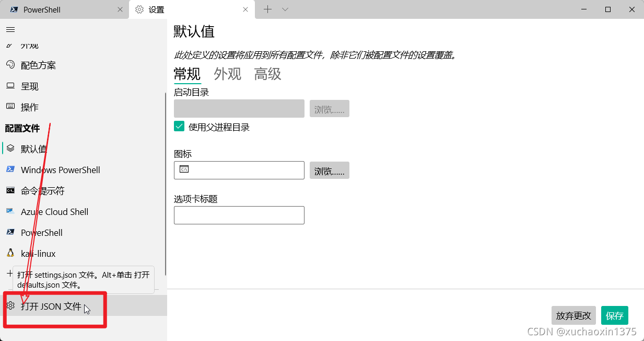Click the gear icon beside 打开 JSON 文件
Image resolution: width=644 pixels, height=341 pixels.
[10, 305]
